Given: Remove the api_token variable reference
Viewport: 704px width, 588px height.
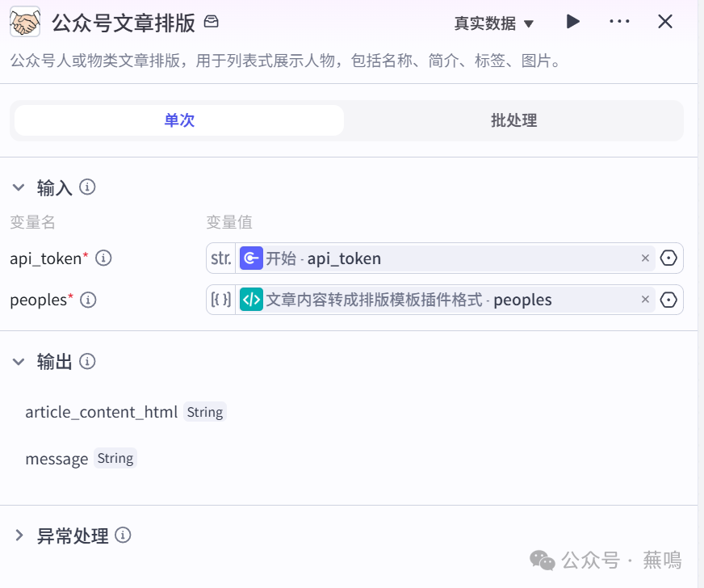Looking at the screenshot, I should click(x=645, y=258).
